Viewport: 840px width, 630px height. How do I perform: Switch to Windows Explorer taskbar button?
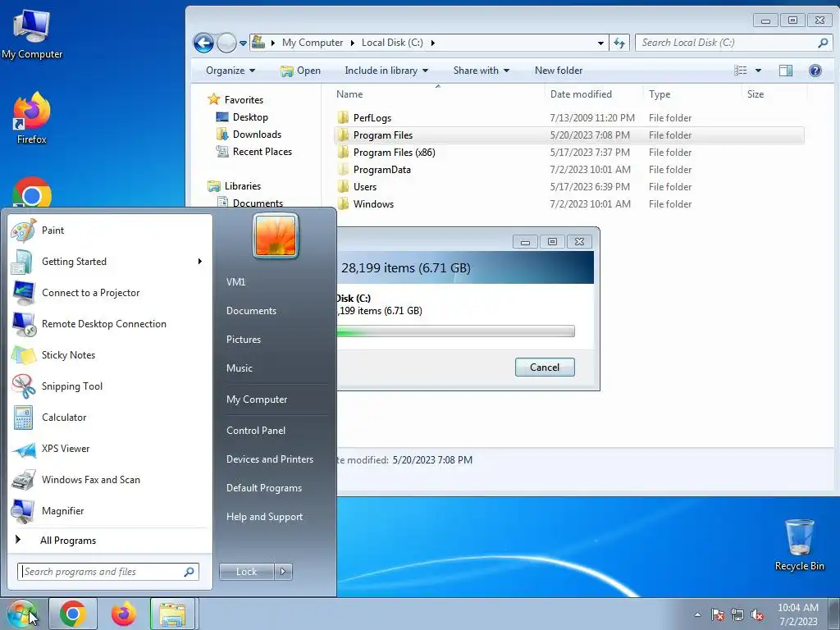click(172, 614)
